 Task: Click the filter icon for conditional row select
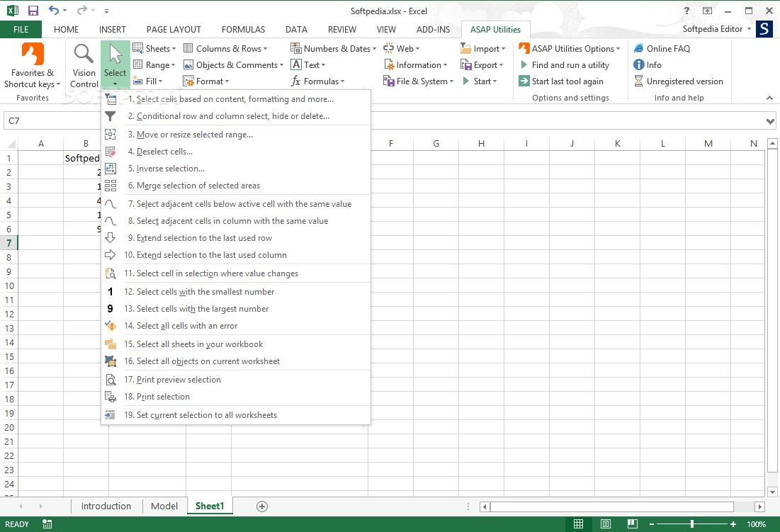click(x=111, y=116)
